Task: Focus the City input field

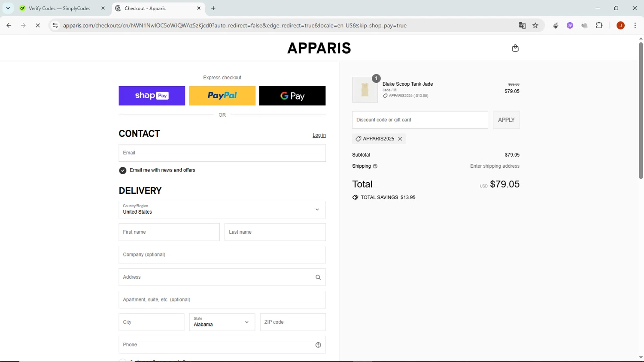Action: pyautogui.click(x=152, y=322)
